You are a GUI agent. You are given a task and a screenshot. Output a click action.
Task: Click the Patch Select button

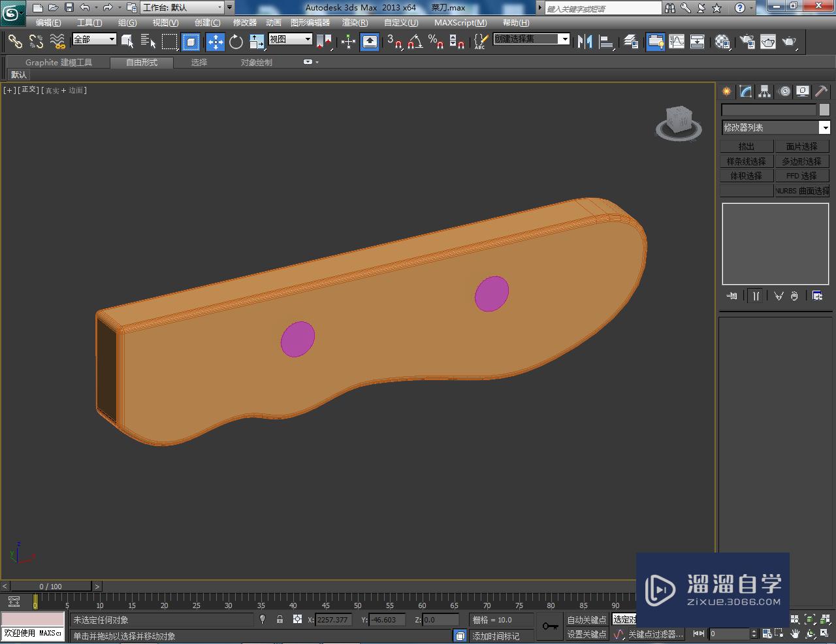(801, 146)
